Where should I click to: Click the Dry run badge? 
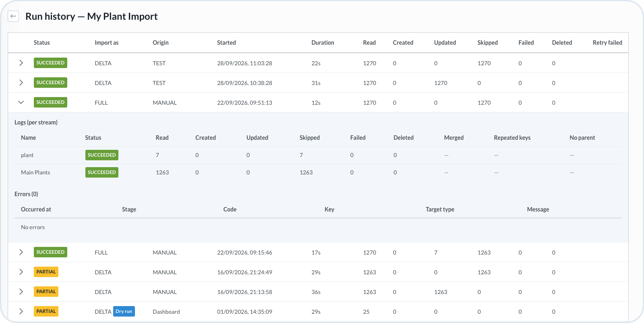(x=124, y=311)
